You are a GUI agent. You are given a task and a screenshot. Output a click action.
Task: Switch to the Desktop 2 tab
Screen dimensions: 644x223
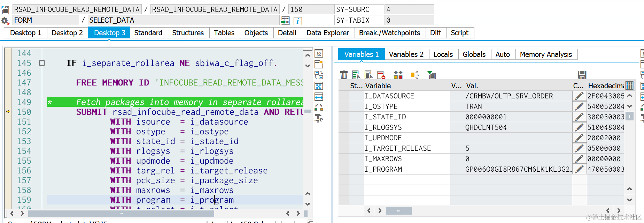(x=67, y=33)
